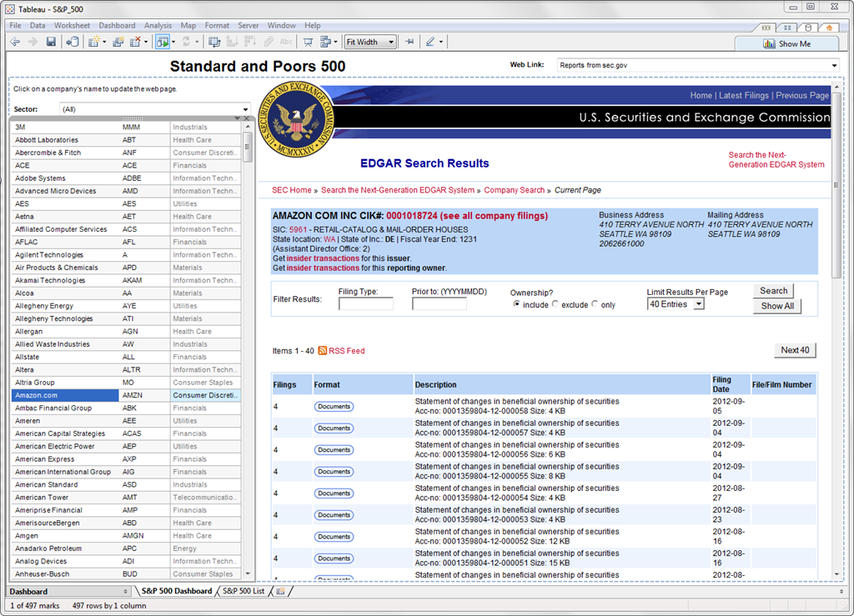Click the Show/Hide Cards icon
The image size is (854, 616).
(326, 42)
